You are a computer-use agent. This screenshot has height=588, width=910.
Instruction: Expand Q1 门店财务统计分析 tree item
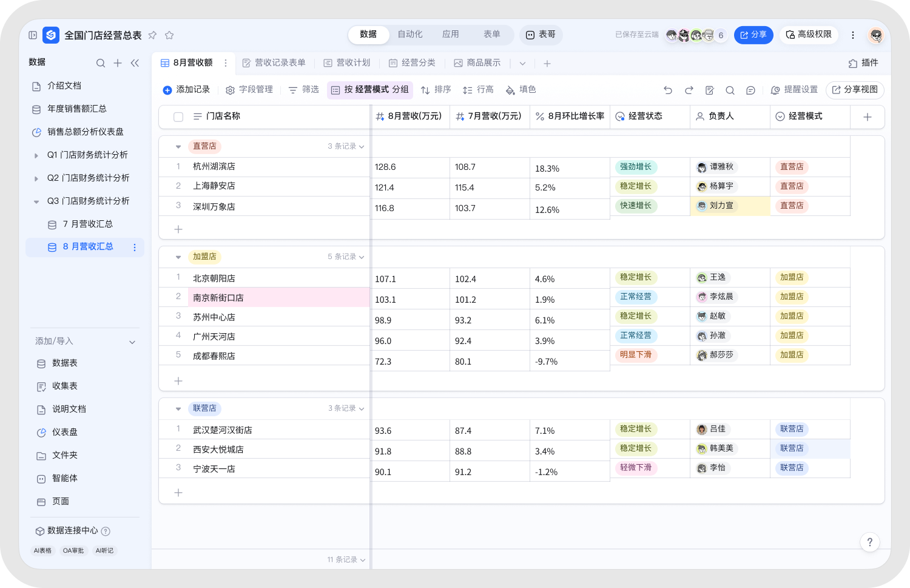(x=36, y=155)
